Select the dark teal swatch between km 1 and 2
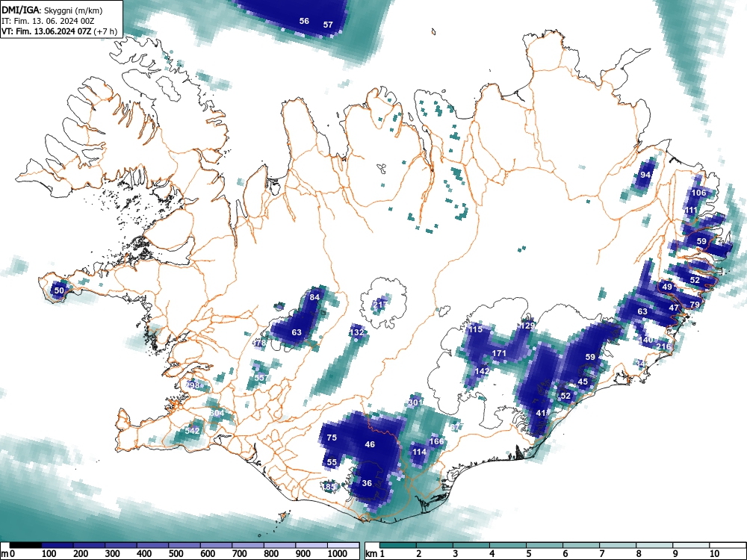The width and height of the screenshot is (747, 560). [398, 545]
